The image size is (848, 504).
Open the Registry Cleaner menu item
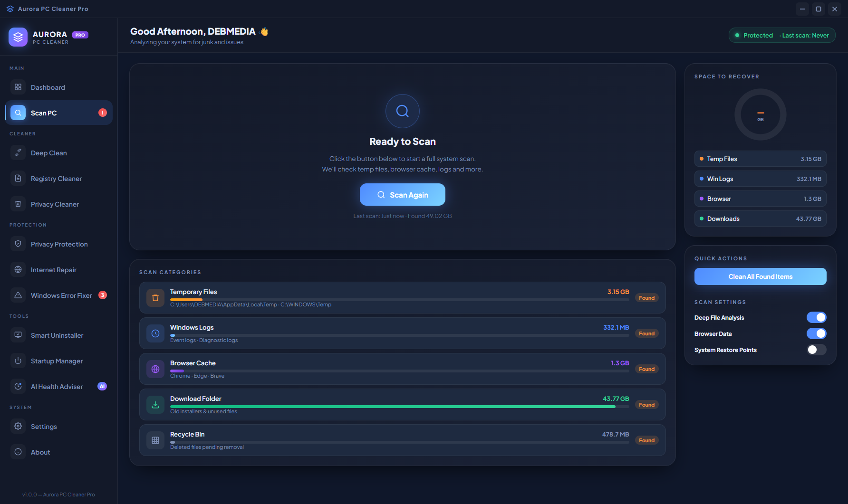pos(59,178)
